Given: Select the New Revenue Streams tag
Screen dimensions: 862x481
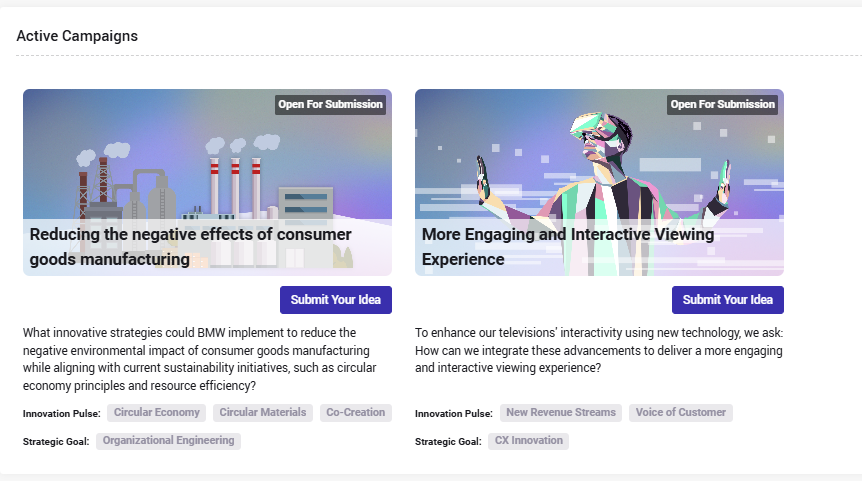Looking at the screenshot, I should [x=561, y=413].
